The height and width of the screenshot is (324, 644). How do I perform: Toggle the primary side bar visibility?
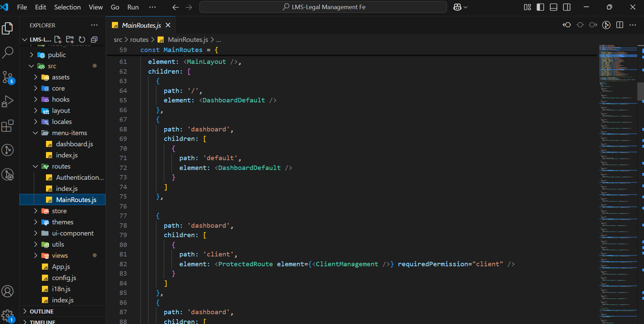(540, 7)
